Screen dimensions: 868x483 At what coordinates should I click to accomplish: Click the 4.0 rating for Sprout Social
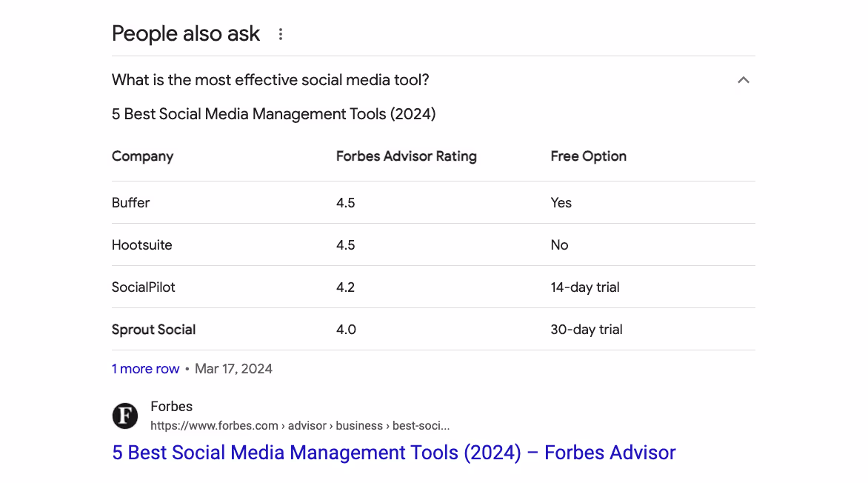(x=346, y=330)
